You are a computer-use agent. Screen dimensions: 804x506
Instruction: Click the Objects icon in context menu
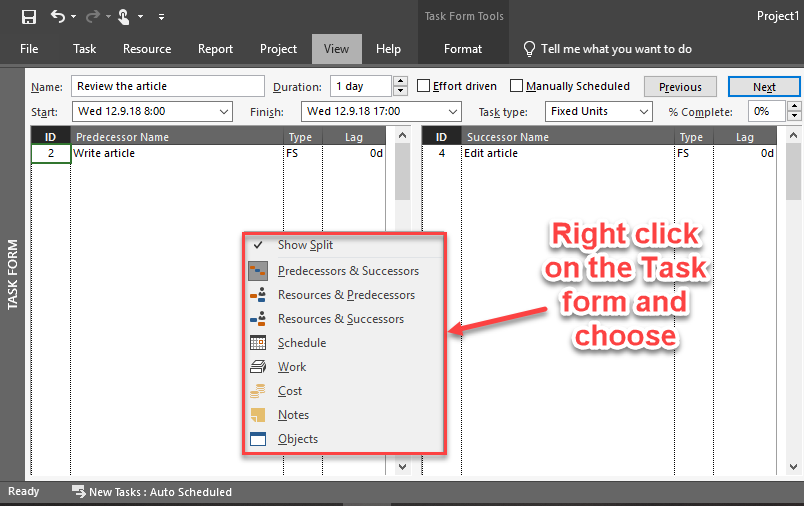point(258,439)
